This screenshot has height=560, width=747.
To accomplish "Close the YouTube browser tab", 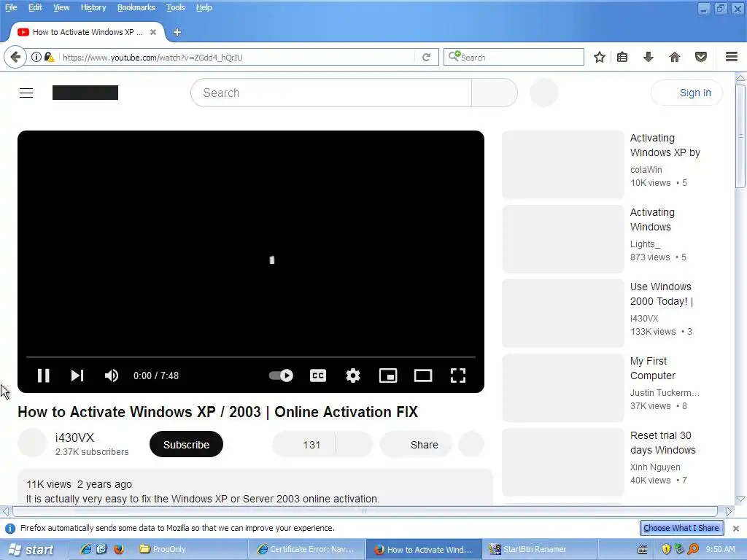I will pyautogui.click(x=153, y=32).
